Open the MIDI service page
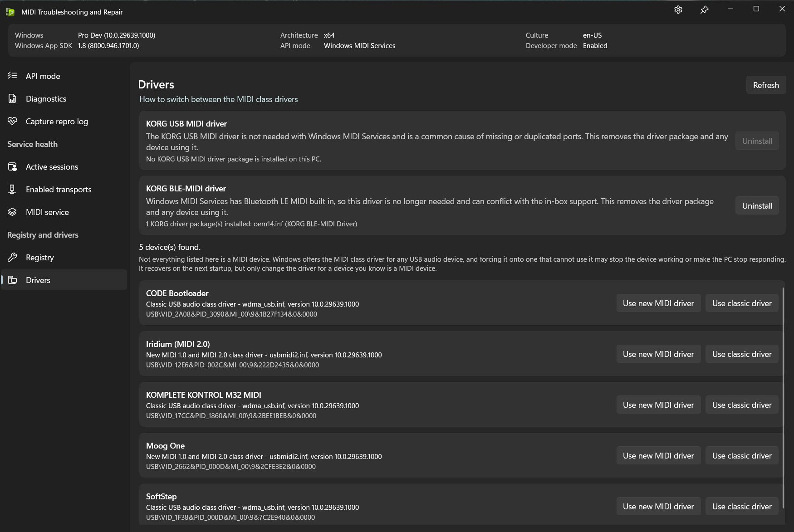Screen dimensions: 794x532 (64, 212)
